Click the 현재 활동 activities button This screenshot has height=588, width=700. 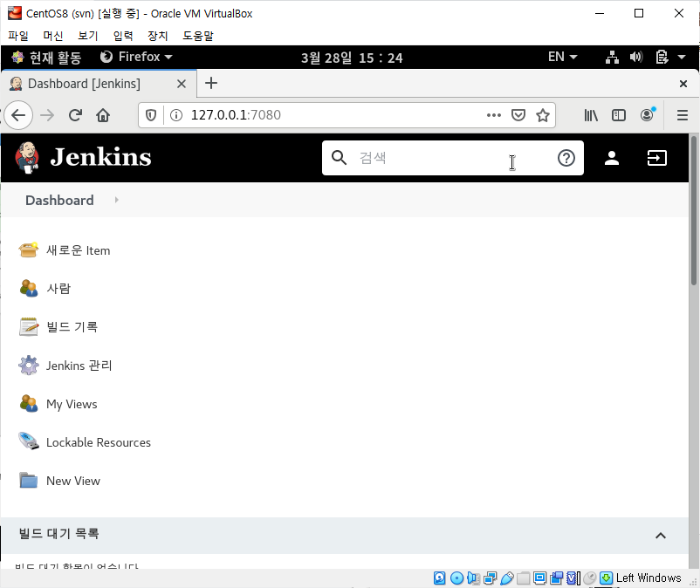click(x=46, y=57)
